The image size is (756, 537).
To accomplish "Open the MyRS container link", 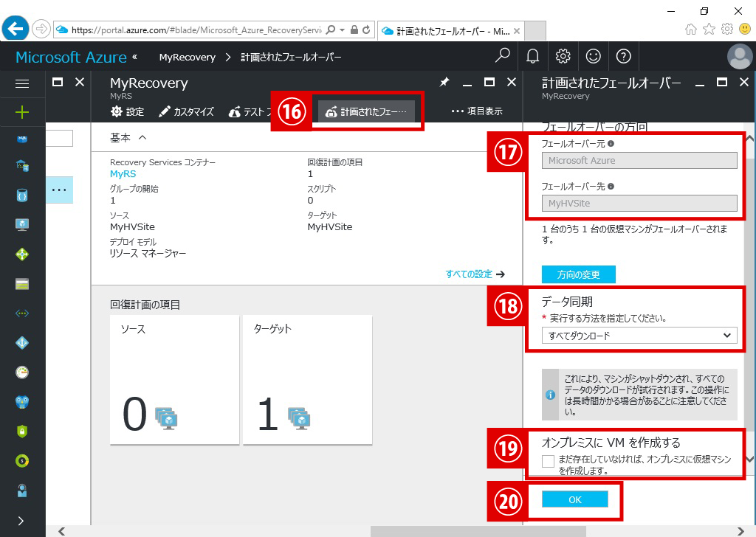I will pos(123,174).
